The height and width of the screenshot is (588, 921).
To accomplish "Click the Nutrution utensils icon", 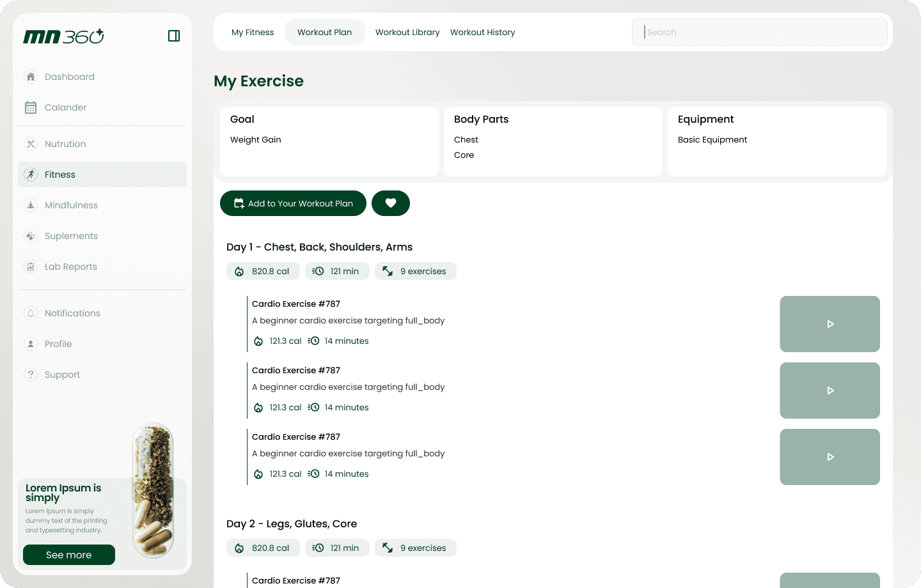I will (31, 144).
